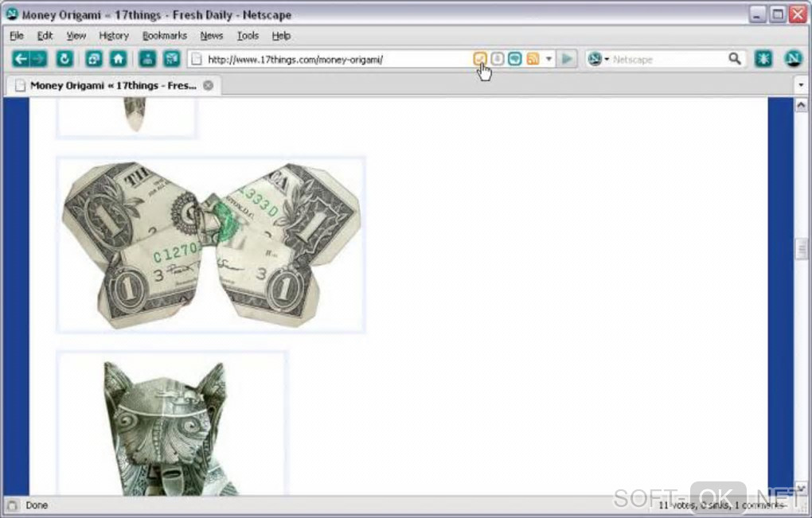Open the History menu
This screenshot has height=518, width=812.
(114, 36)
